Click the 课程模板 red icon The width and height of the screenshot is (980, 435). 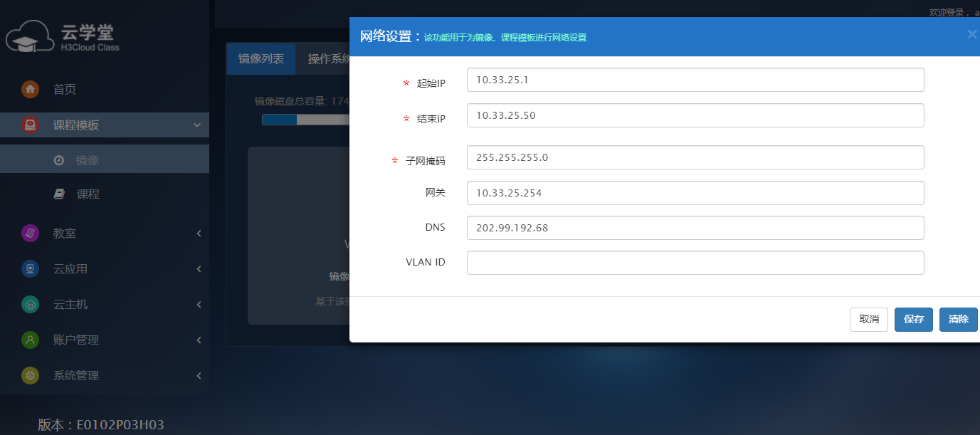coord(30,125)
